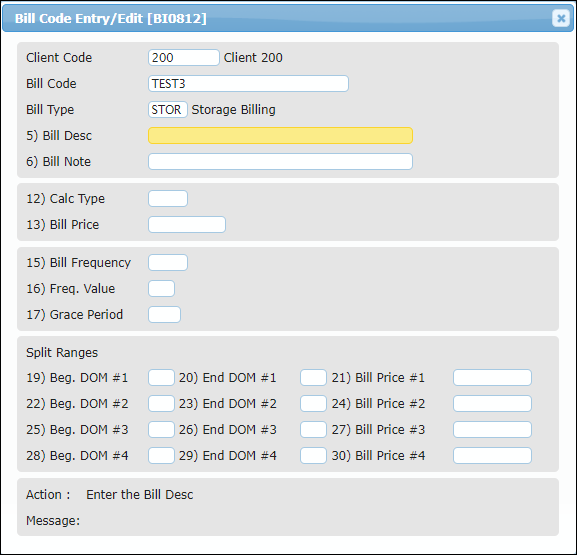Click the Client Code input field
Screen dimensions: 577x555
(184, 58)
